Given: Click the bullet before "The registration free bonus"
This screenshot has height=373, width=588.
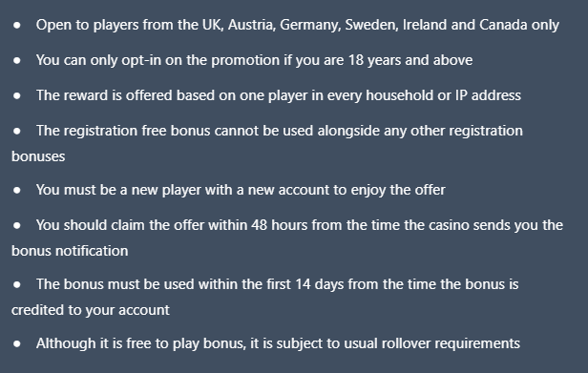Looking at the screenshot, I should click(x=17, y=132).
